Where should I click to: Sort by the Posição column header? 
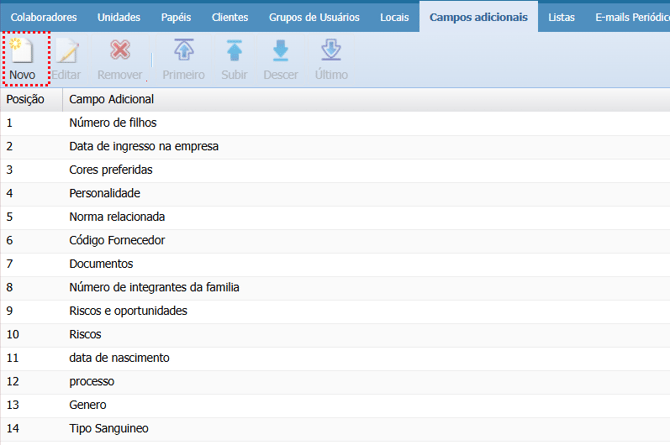point(25,100)
